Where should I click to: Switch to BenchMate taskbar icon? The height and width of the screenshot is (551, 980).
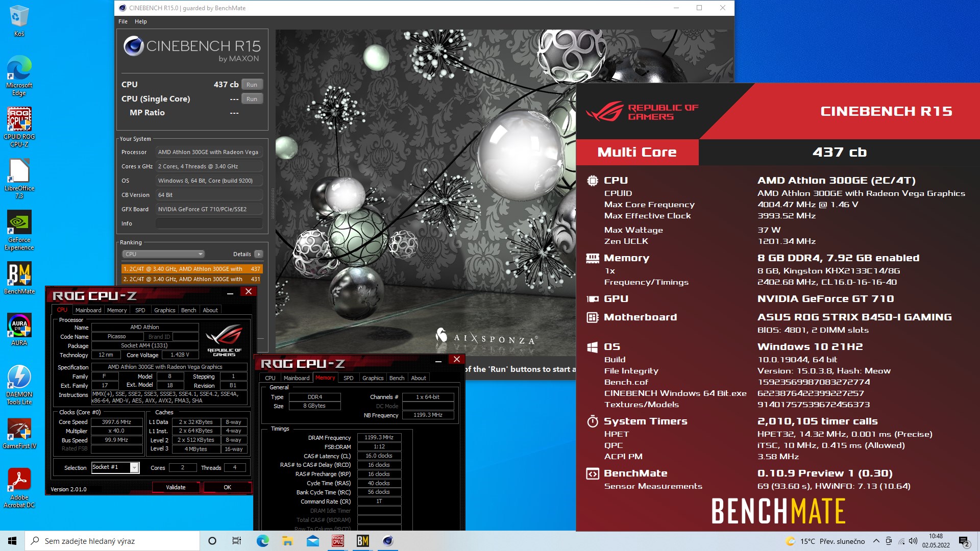pos(362,541)
